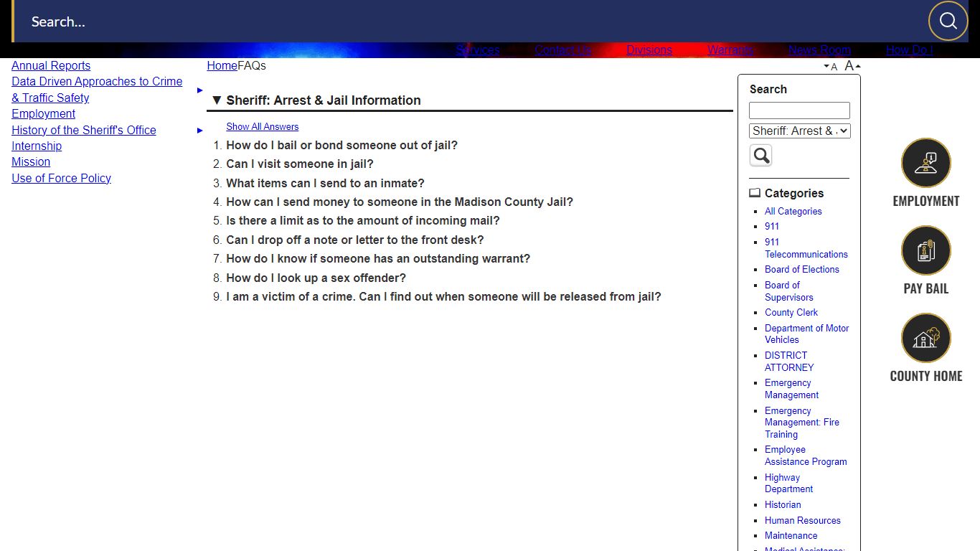Select the Highway Department category
This screenshot has width=980, height=551.
(x=788, y=484)
